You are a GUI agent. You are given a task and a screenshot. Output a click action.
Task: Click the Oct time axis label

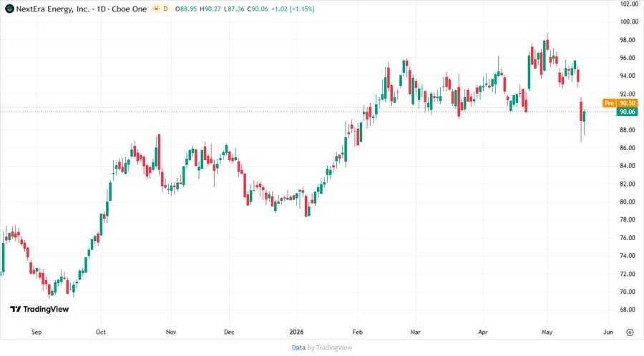(x=101, y=332)
